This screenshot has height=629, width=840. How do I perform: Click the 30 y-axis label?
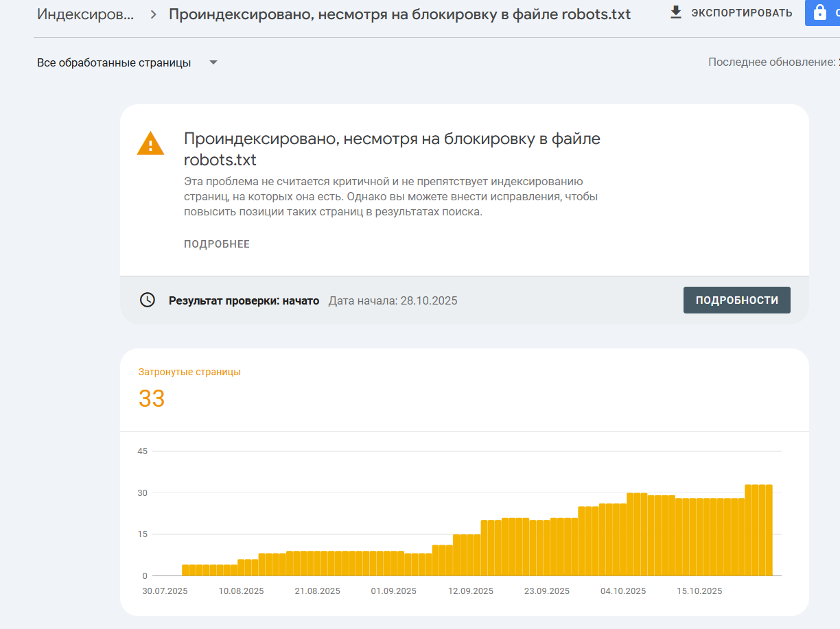tap(143, 493)
